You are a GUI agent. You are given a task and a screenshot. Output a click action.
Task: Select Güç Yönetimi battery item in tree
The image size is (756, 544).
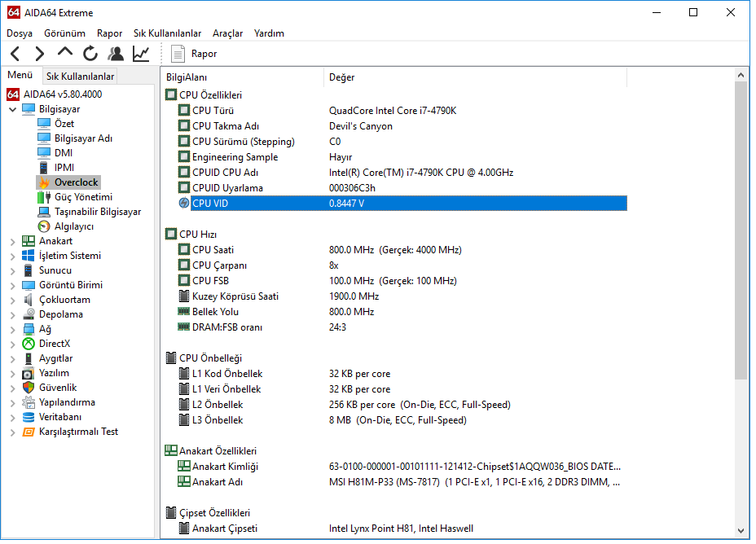pyautogui.click(x=83, y=197)
